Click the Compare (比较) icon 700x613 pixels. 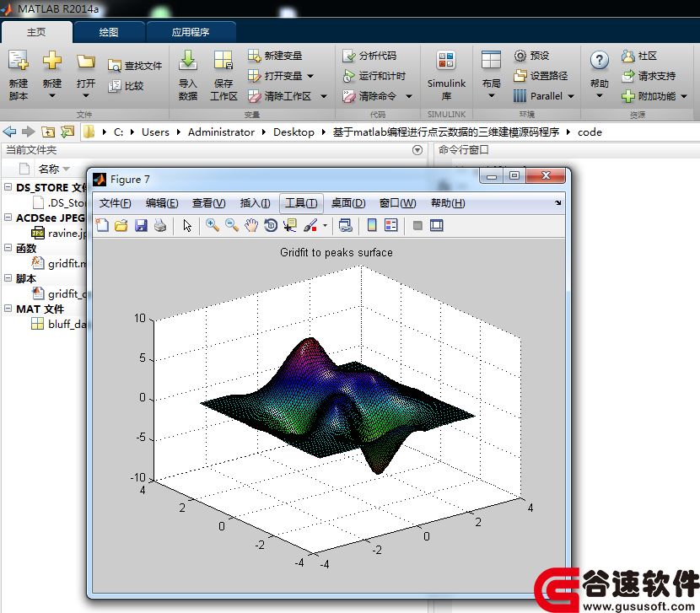[x=115, y=86]
